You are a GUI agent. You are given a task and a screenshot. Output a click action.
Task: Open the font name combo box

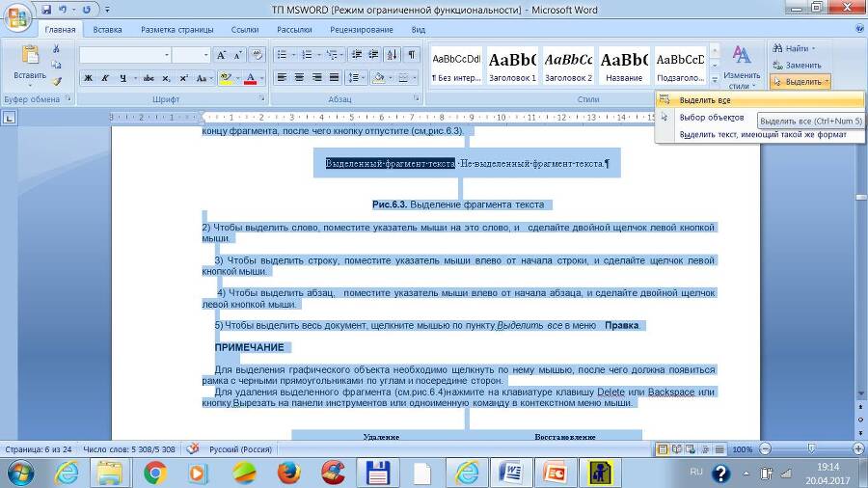125,55
